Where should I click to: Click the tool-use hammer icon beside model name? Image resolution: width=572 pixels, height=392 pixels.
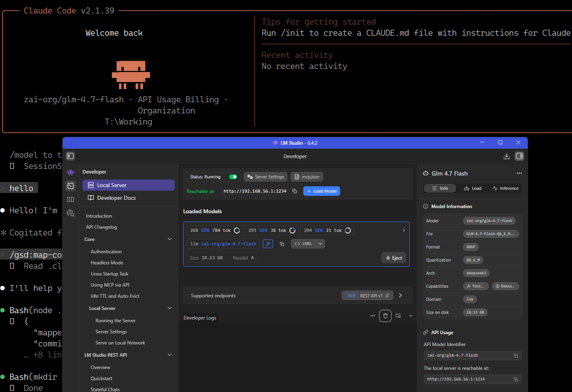click(268, 244)
